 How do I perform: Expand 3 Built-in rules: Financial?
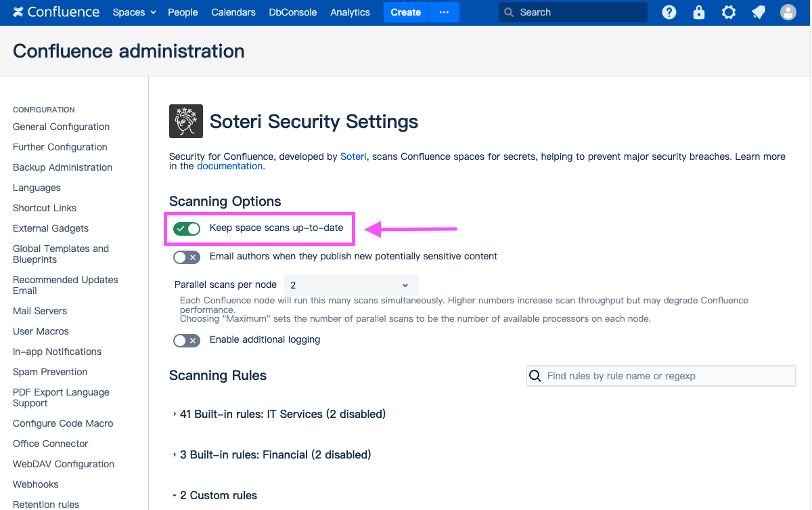[x=275, y=454]
